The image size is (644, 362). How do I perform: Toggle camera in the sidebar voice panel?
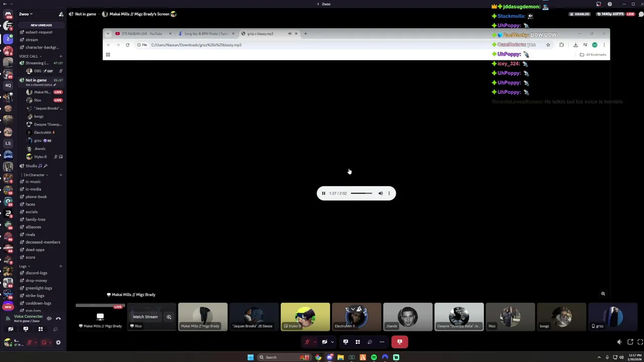[x=11, y=329]
